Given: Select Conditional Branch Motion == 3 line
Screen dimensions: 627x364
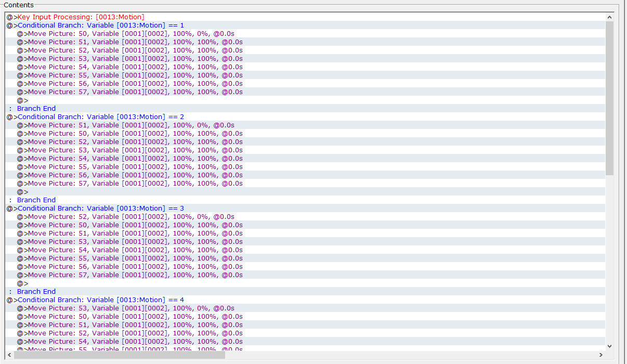Looking at the screenshot, I should pos(306,209).
